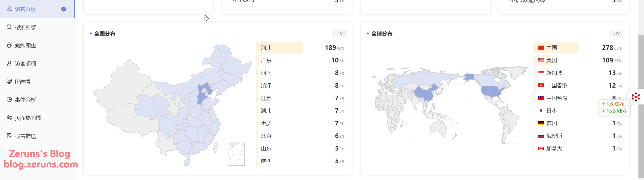The image size is (644, 180).
Task: Open the 访客明细 person icon
Action: click(9, 63)
